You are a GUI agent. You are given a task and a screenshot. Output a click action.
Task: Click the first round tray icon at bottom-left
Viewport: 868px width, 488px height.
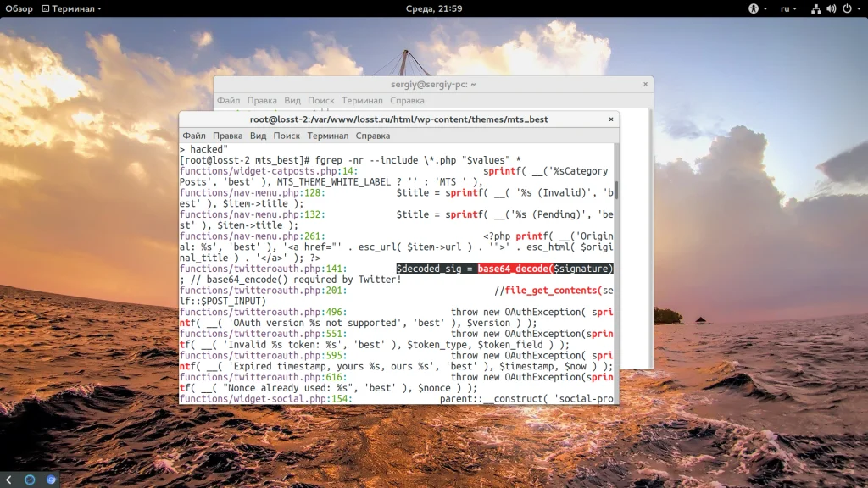(30, 480)
